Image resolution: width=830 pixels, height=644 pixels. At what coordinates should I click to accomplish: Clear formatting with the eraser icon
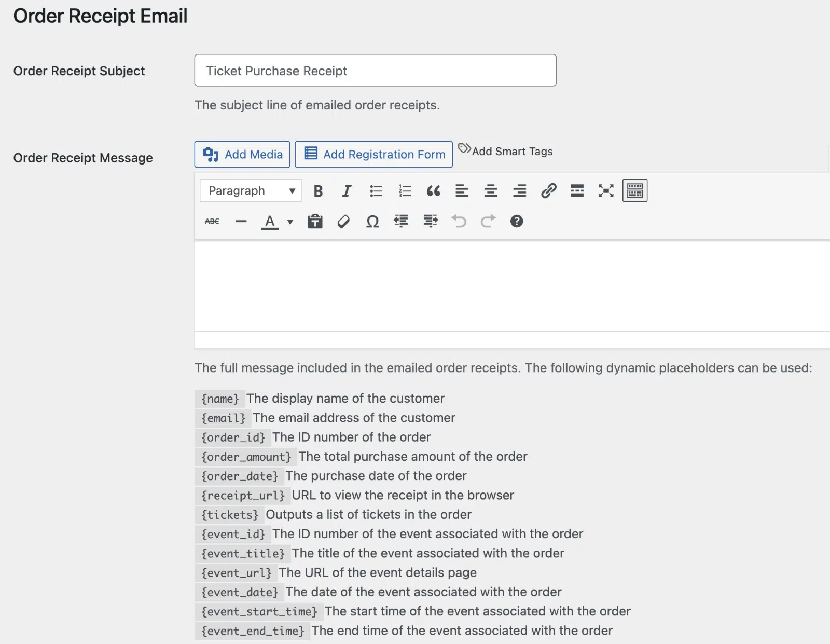343,222
